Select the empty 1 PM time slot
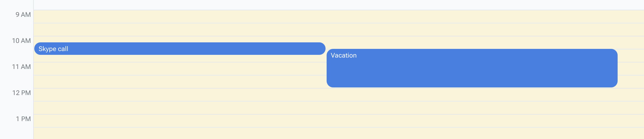 click(x=339, y=121)
